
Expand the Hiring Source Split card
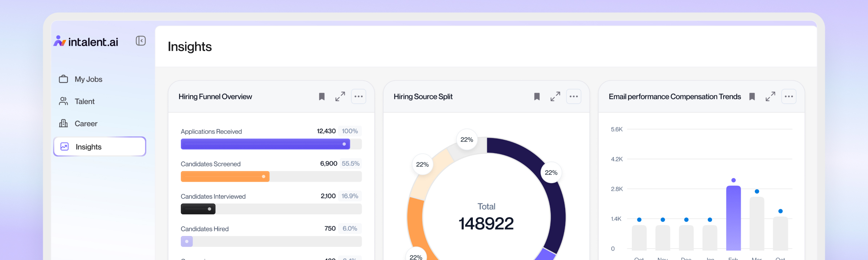[555, 96]
